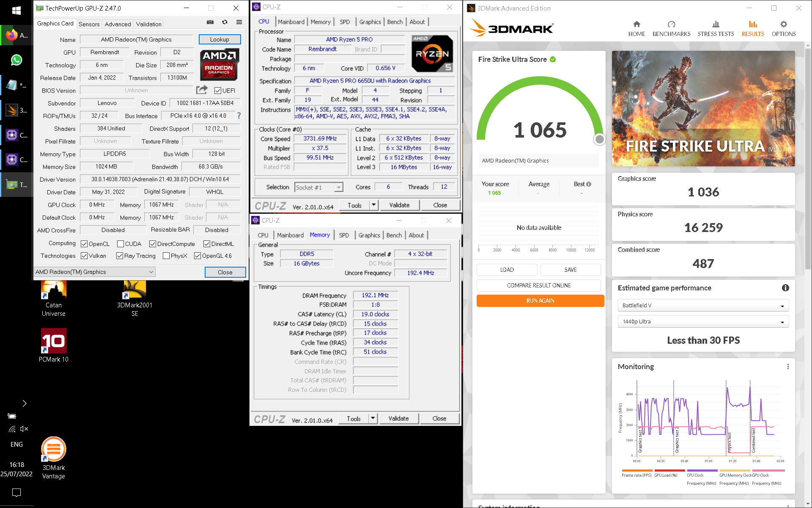812x508 pixels.
Task: Open the 1440p Ultra resolution dropdown
Action: pyautogui.click(x=703, y=322)
